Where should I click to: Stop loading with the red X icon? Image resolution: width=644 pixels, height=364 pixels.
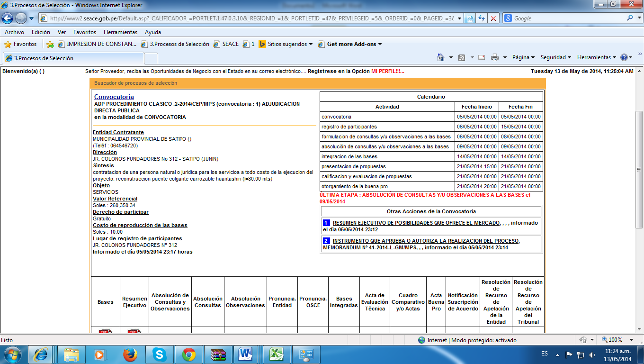[493, 18]
